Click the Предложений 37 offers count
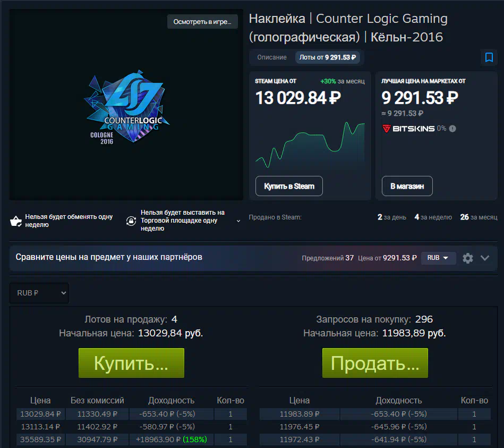This screenshot has width=504, height=448. (328, 258)
